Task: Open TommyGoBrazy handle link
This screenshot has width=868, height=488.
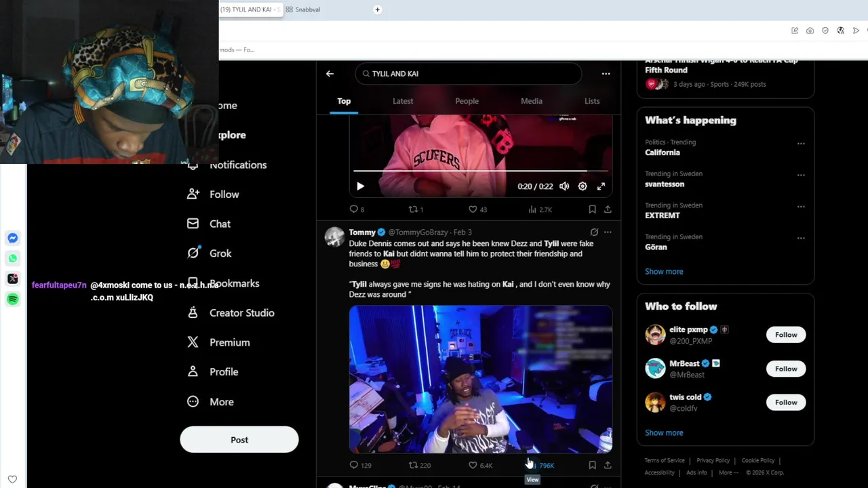Action: pyautogui.click(x=418, y=232)
